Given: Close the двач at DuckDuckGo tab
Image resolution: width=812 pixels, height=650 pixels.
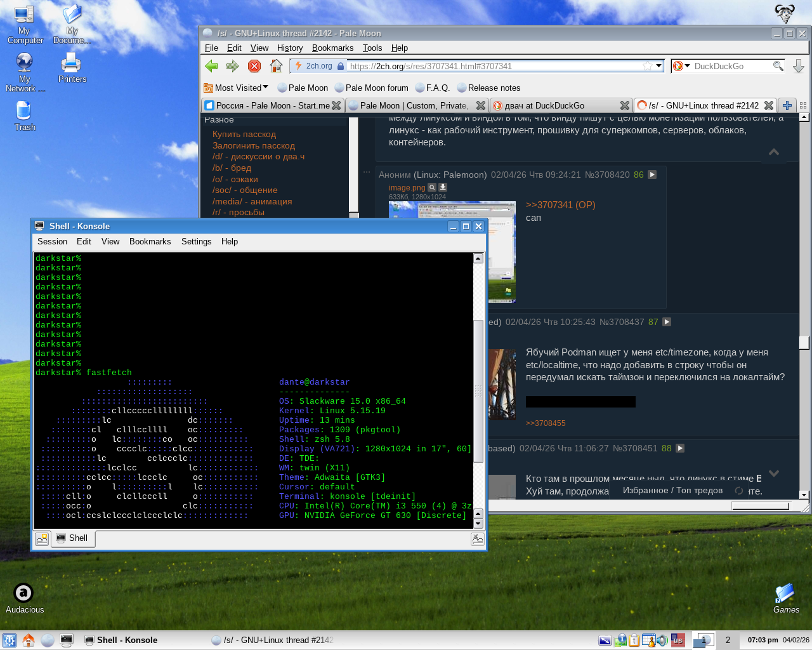Looking at the screenshot, I should tap(625, 105).
